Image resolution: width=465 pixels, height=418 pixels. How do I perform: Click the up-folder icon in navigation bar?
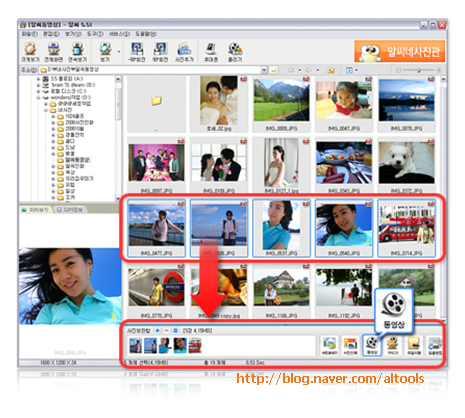tap(331, 70)
